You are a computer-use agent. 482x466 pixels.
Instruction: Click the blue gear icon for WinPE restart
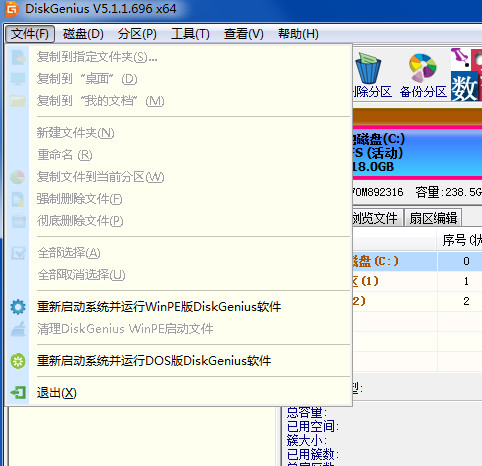point(18,307)
